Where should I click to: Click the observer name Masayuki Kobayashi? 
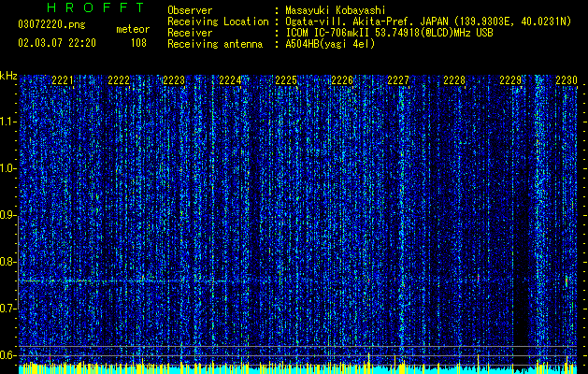point(336,11)
